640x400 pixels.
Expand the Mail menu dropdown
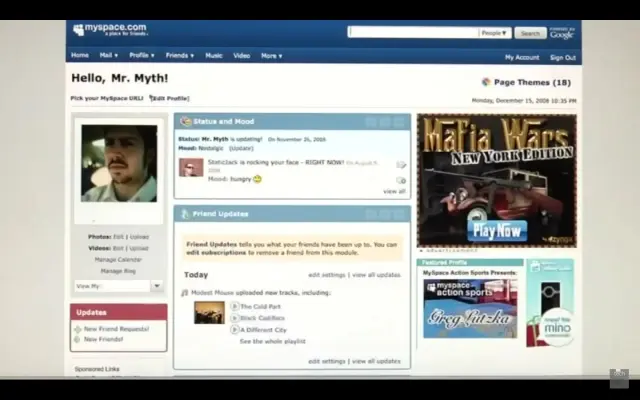point(109,56)
